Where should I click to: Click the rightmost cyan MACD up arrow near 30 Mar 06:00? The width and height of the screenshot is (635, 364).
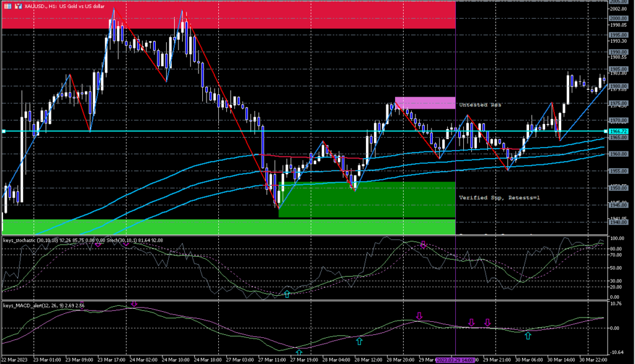click(x=528, y=335)
